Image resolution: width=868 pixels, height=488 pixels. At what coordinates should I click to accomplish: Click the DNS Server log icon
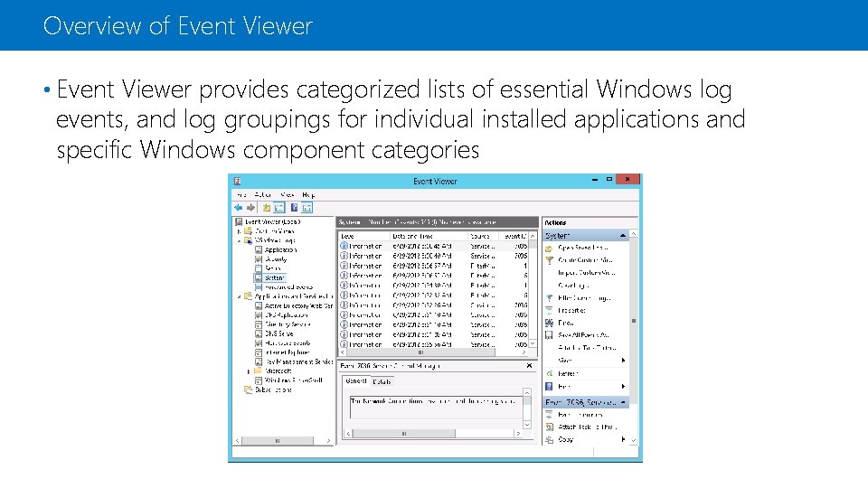point(258,333)
